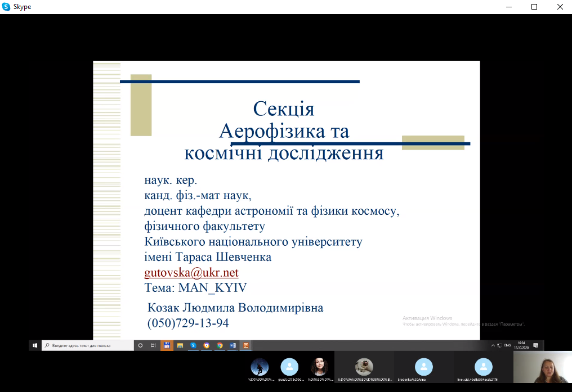Select the guest participant default avatar

[x=289, y=367]
